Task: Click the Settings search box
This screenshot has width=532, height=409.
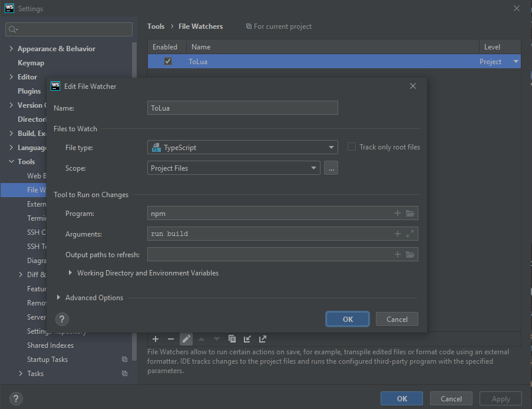Action: click(x=69, y=29)
